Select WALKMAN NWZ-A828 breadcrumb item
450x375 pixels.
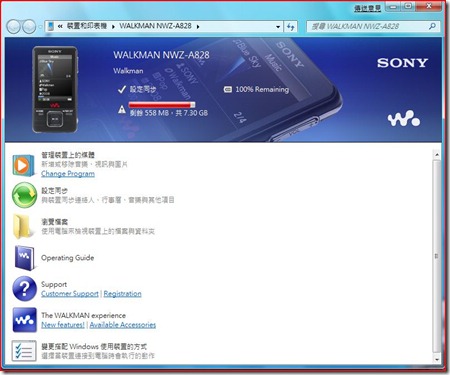[x=155, y=26]
